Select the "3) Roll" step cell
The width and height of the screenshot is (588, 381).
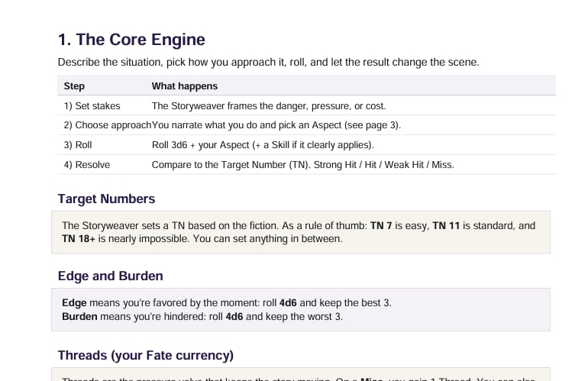(78, 144)
